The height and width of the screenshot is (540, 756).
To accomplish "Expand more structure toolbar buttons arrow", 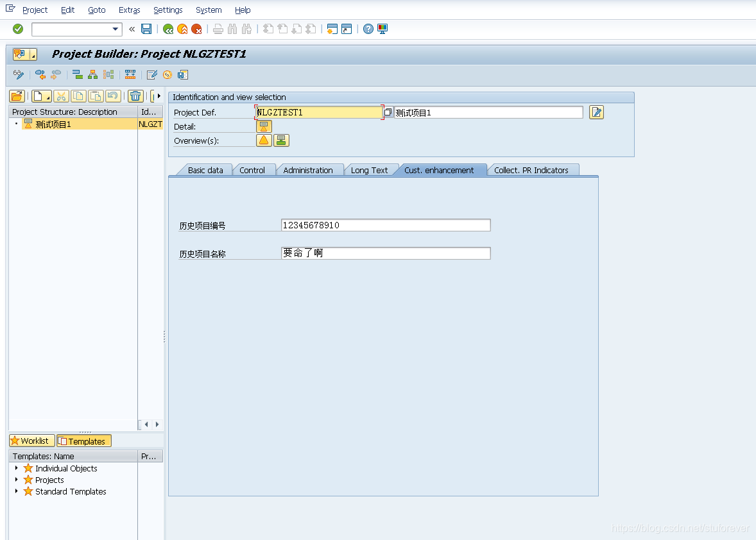I will point(159,96).
